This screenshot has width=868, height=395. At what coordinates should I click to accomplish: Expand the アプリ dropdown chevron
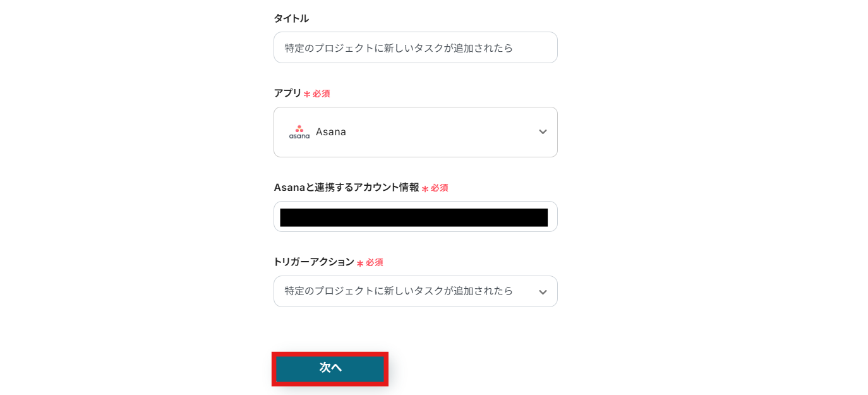pos(543,131)
